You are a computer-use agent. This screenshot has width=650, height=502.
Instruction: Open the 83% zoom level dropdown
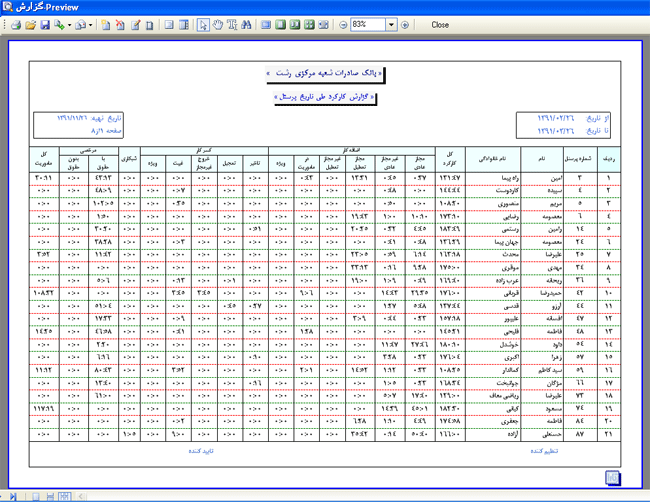[x=391, y=25]
